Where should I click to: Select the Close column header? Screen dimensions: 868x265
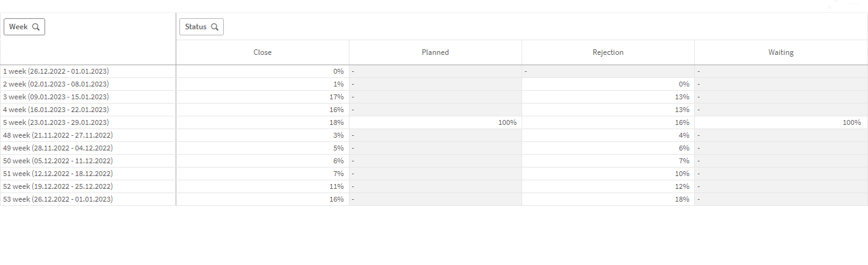point(262,52)
